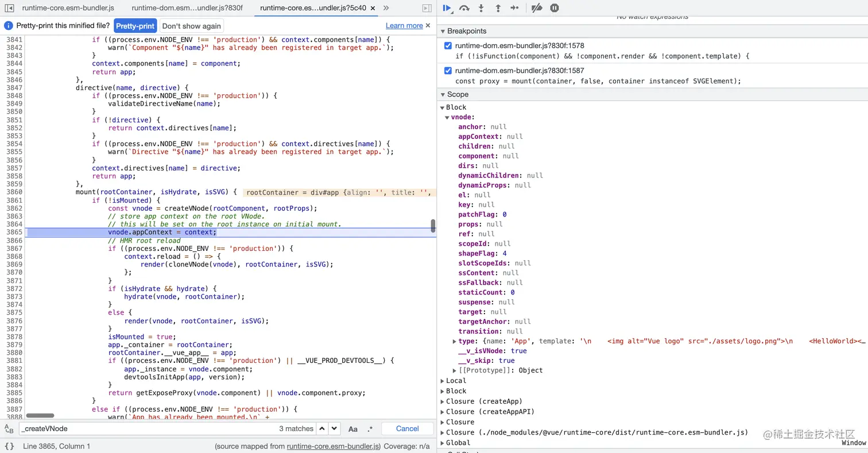This screenshot has height=453, width=868.
Task: Collapse the vnode object
Action: (447, 117)
